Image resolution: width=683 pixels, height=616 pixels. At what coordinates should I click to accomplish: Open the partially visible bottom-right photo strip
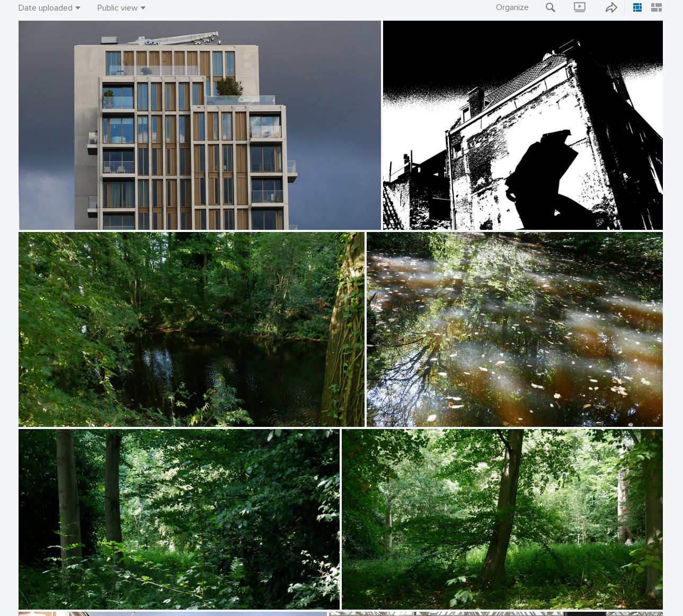click(x=495, y=613)
